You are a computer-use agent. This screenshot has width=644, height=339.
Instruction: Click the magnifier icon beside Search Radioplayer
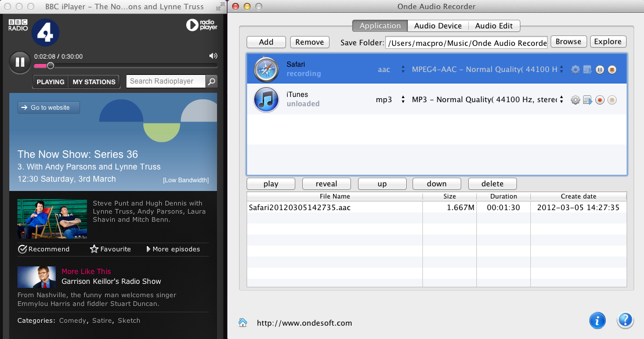(212, 81)
